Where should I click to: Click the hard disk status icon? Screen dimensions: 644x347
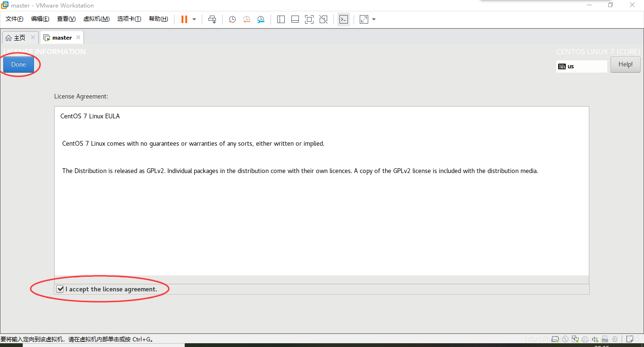click(555, 339)
